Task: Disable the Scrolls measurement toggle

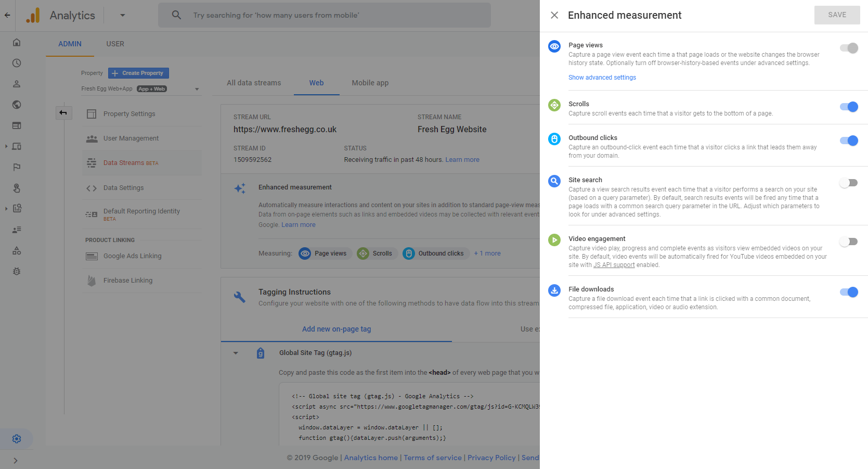Action: 849,107
